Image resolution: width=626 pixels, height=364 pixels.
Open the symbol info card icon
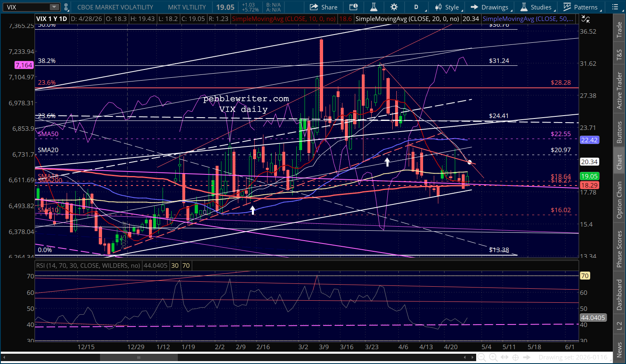[353, 7]
